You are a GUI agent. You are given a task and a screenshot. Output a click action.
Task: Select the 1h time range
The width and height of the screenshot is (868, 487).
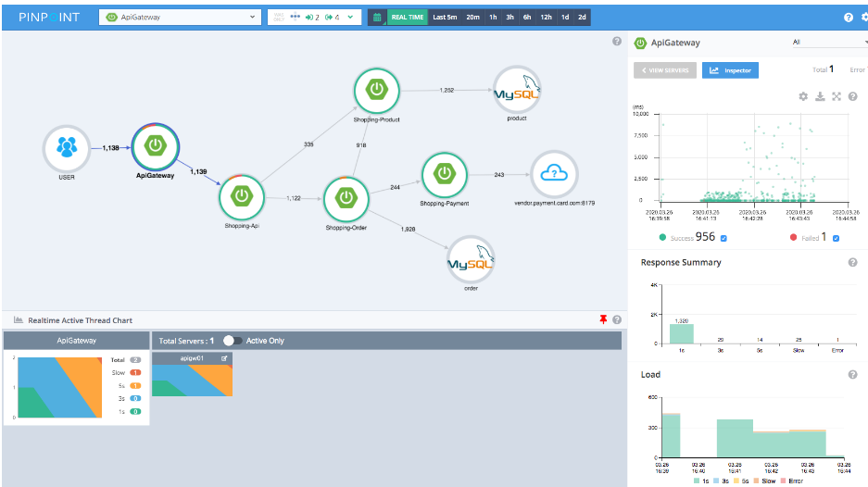(493, 18)
